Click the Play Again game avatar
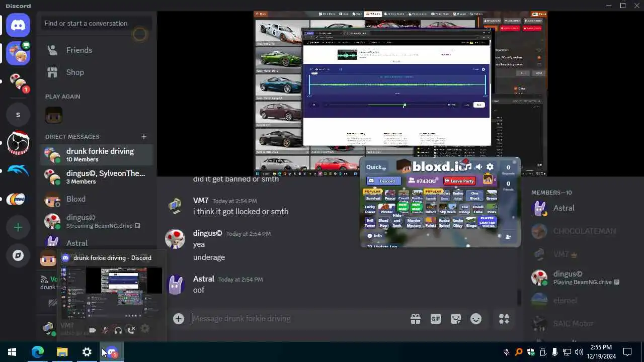Image resolution: width=644 pixels, height=362 pixels. point(53,115)
